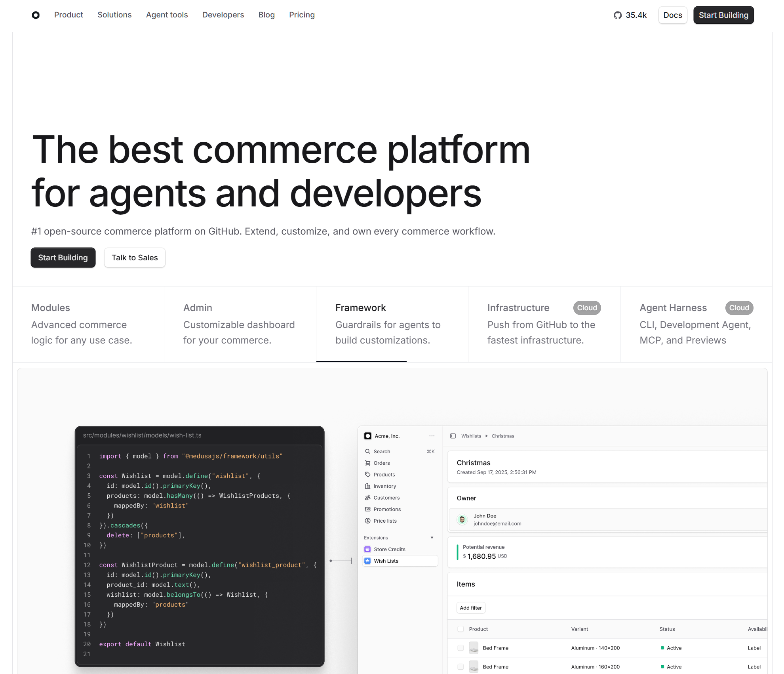Open Promotions in the admin sidebar
Image resolution: width=784 pixels, height=674 pixels.
400,509
